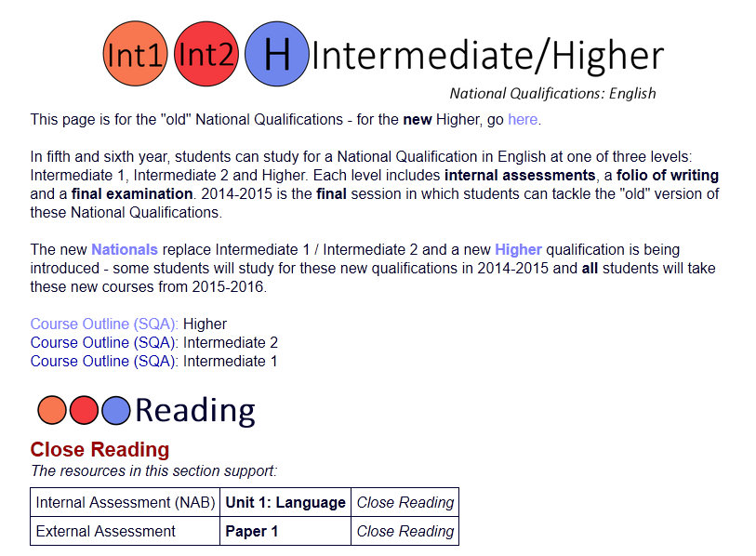Open the Higher qualification link
The width and height of the screenshot is (756, 556).
(518, 249)
